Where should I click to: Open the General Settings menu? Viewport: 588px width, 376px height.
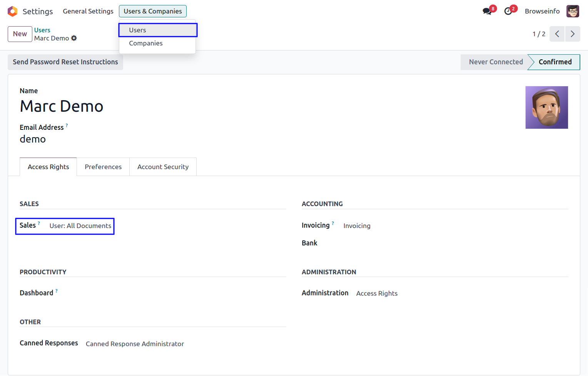[x=88, y=11]
